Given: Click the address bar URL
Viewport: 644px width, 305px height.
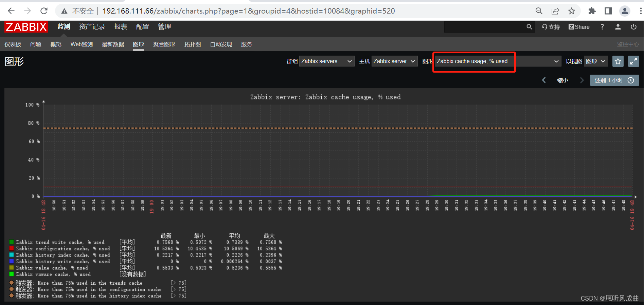Looking at the screenshot, I should [x=249, y=11].
